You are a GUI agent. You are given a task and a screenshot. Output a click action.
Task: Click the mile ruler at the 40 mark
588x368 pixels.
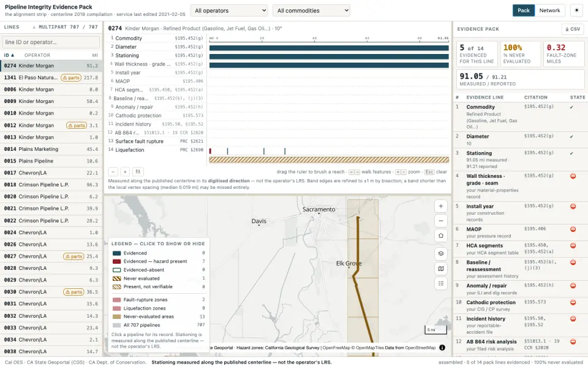click(x=314, y=38)
